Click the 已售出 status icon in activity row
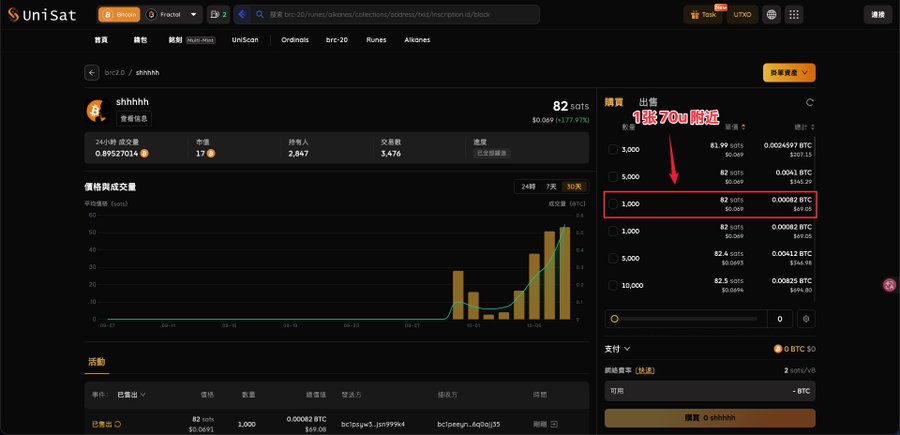 [118, 425]
